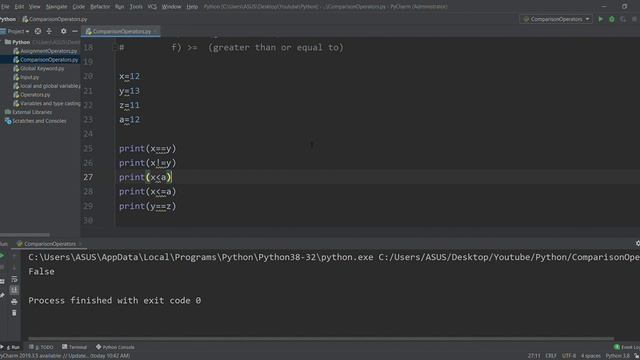The image size is (640, 360).
Task: Open the VCS menu
Action: [x=152, y=7]
